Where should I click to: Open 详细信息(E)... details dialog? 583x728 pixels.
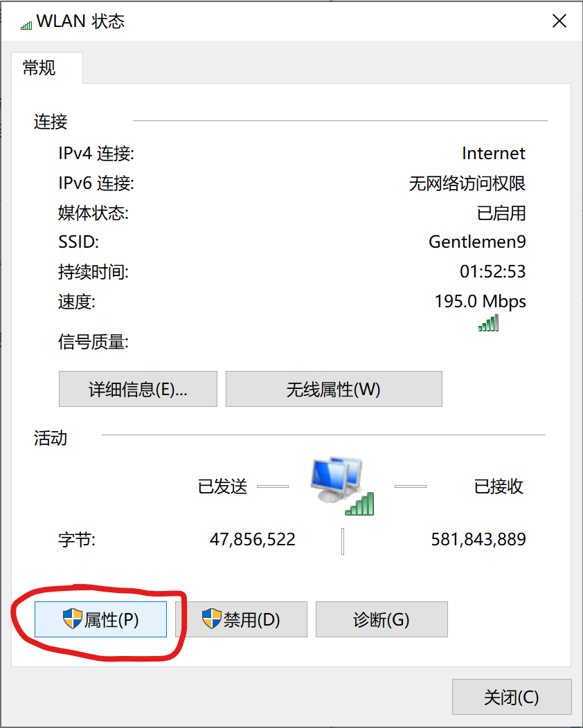tap(138, 389)
